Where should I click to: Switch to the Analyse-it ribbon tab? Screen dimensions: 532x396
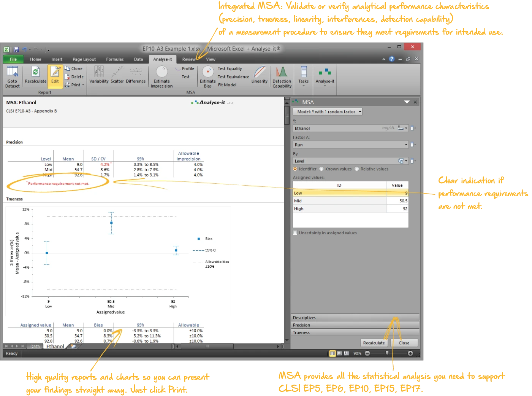[x=163, y=59]
